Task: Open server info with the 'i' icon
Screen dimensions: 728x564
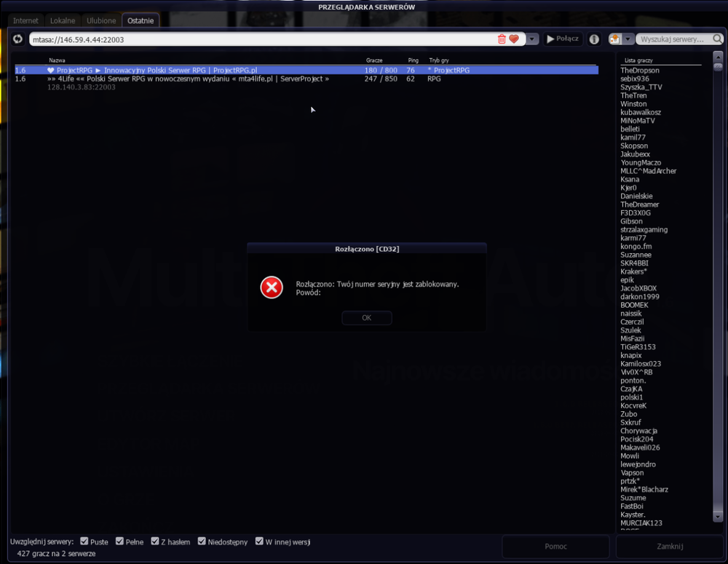Action: point(594,39)
